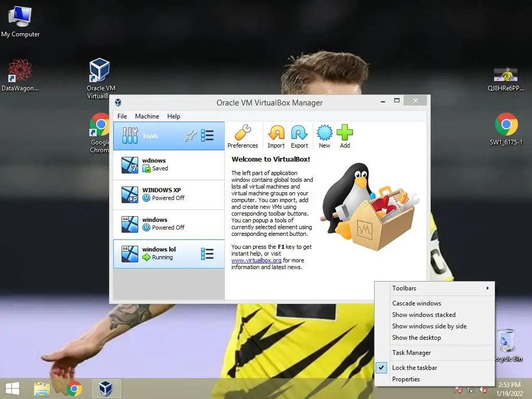Expand the Toolbars submenu
Image resolution: width=532 pixels, height=399 pixels.
(434, 288)
